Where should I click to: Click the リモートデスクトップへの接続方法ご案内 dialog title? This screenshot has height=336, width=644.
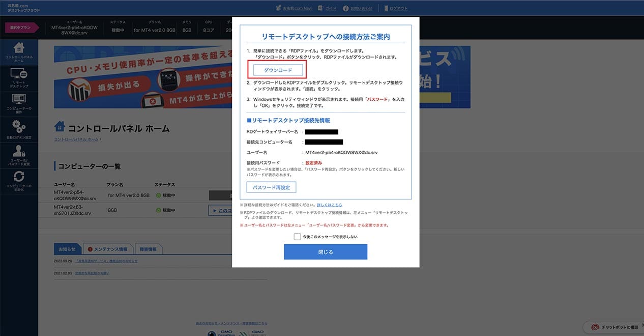tap(326, 37)
